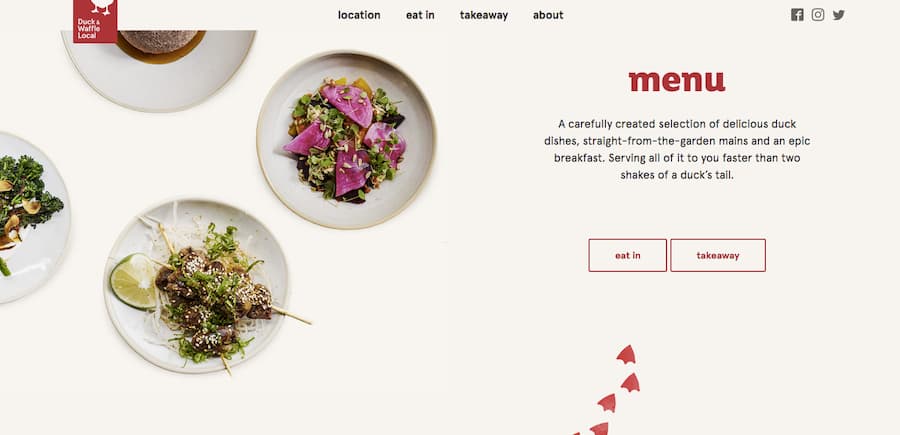This screenshot has height=435, width=900.
Task: Open the Facebook page icon
Action: [797, 15]
